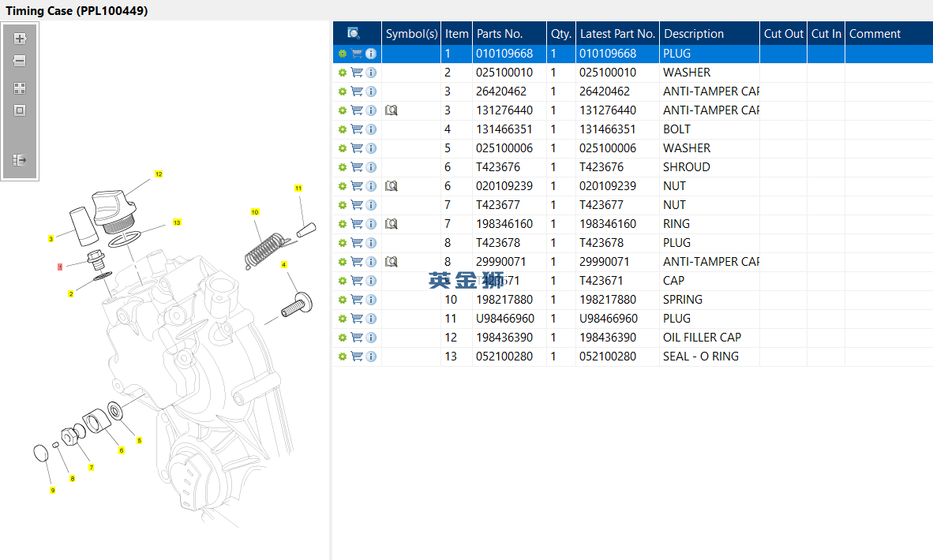Click the Comment column header
Viewport: 933px width, 560px height.
point(889,33)
